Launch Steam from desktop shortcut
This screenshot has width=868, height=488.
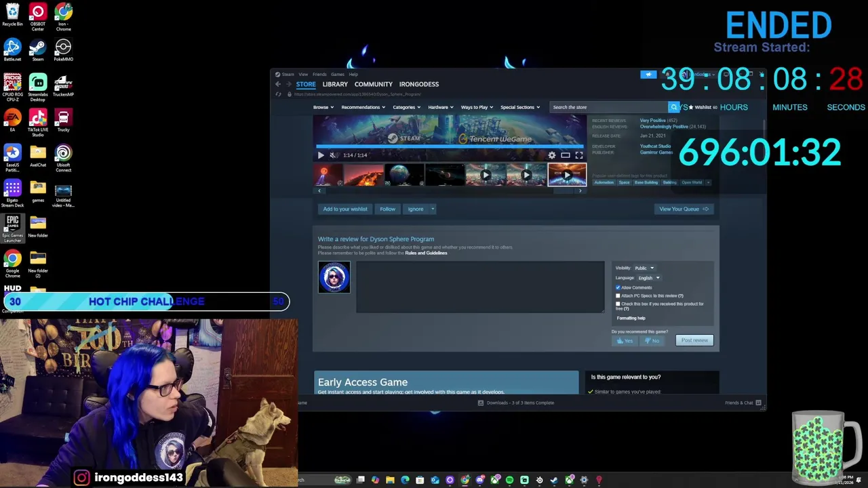click(x=38, y=50)
